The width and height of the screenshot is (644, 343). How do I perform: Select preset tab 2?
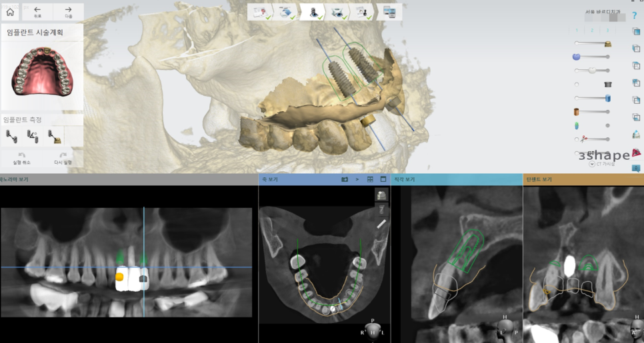tap(591, 31)
